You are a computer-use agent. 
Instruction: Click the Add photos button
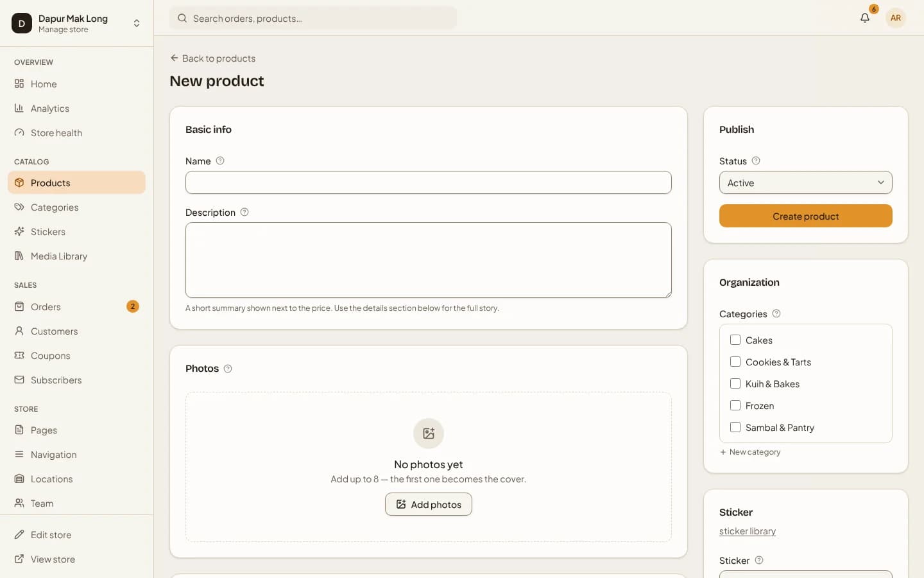tap(429, 504)
